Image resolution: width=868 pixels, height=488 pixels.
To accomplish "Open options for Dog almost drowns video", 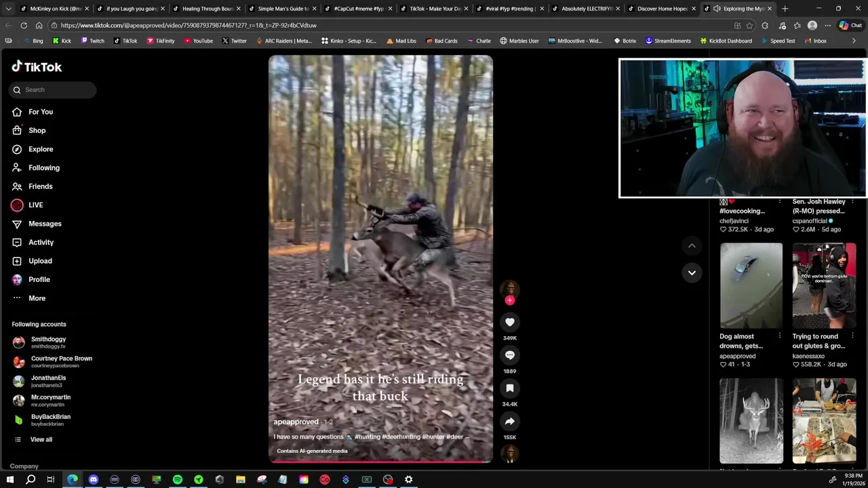I will (779, 336).
